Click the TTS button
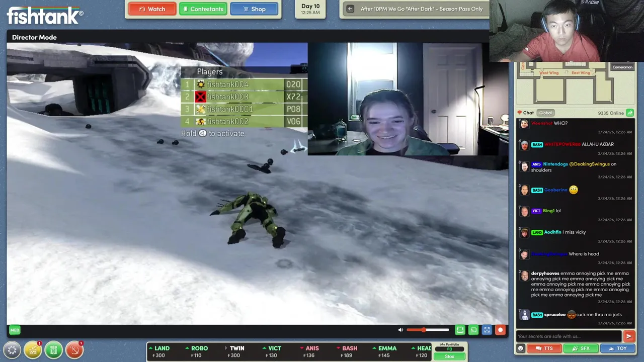Image resolution: width=644 pixels, height=362 pixels. coord(544,348)
